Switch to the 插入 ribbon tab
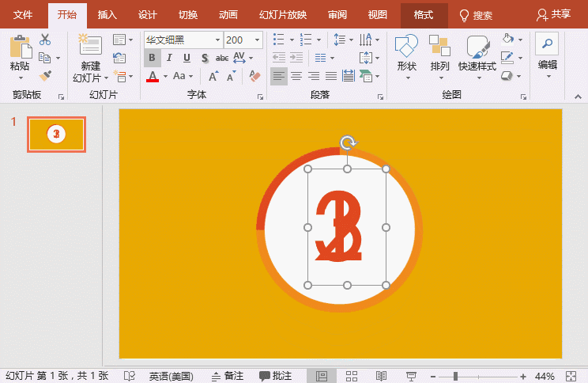The image size is (588, 383). click(x=107, y=15)
